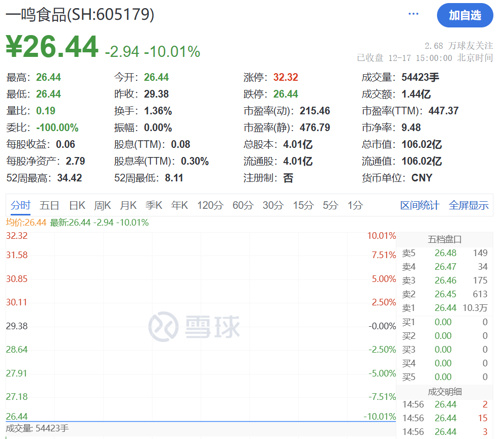Open the three-dot more options menu
This screenshot has height=439, width=500.
[x=413, y=14]
